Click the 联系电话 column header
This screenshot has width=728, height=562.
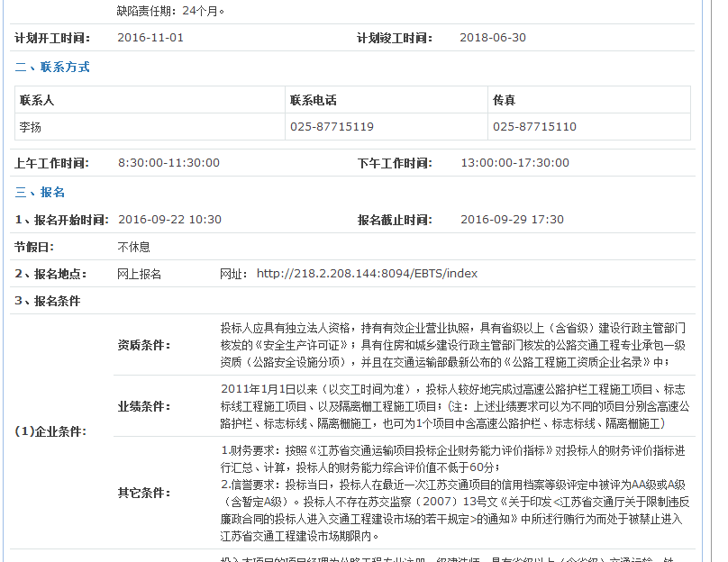click(x=313, y=100)
